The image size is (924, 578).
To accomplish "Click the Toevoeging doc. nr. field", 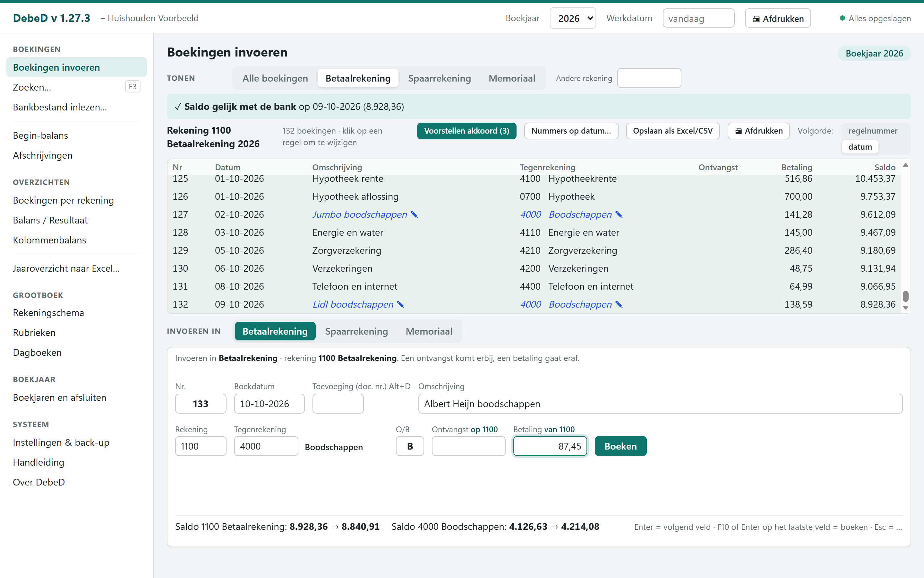I will [338, 404].
